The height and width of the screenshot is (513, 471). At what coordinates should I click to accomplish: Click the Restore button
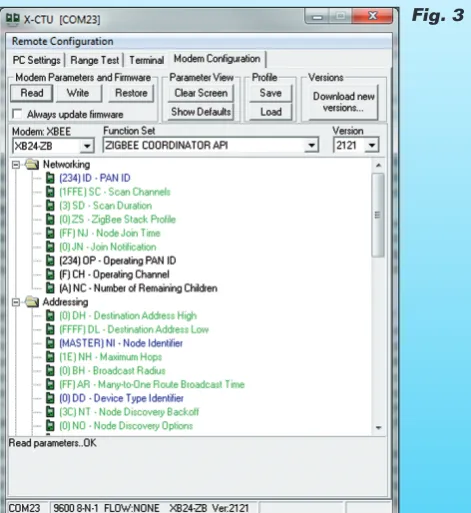(131, 93)
